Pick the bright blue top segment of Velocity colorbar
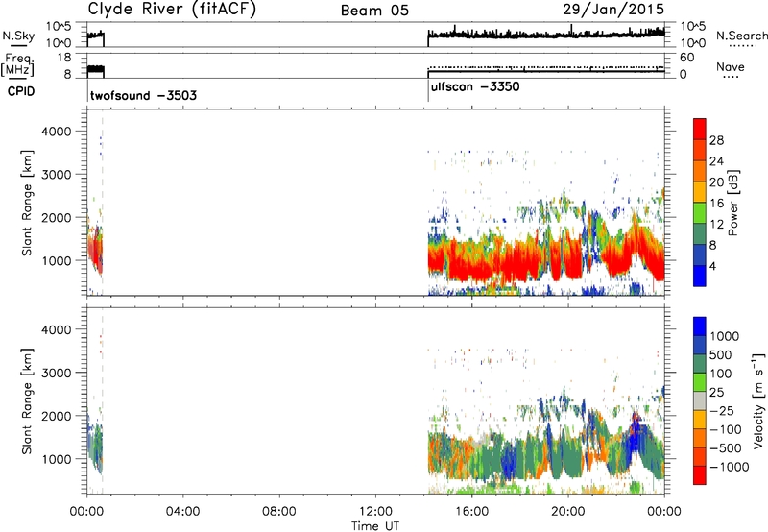The height and width of the screenshot is (532, 768). [700, 326]
